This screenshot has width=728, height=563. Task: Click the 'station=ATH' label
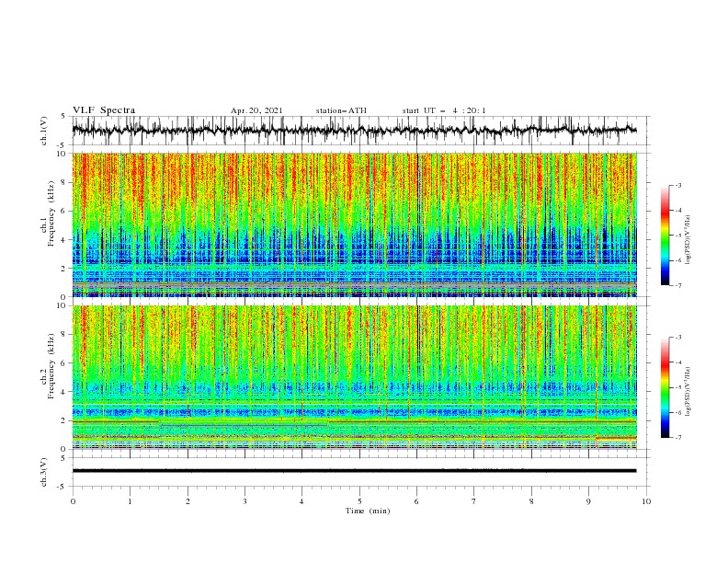tap(341, 110)
